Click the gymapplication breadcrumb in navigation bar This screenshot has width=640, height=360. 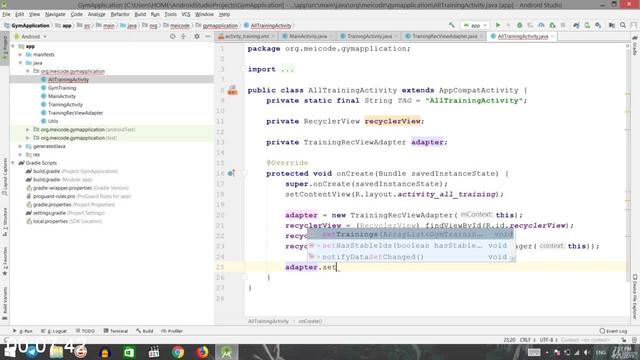[220, 25]
